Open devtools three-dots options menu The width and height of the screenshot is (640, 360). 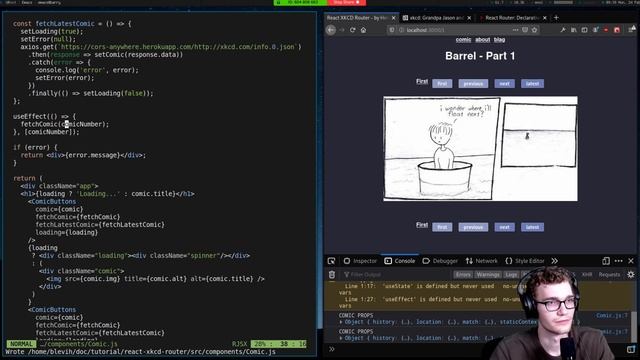(x=618, y=261)
